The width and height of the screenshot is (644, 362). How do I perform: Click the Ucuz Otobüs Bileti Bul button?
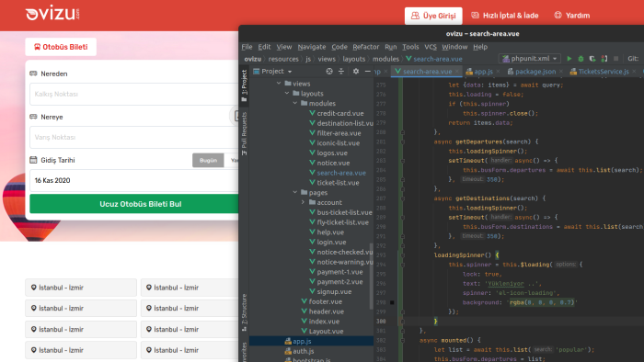[x=134, y=204]
